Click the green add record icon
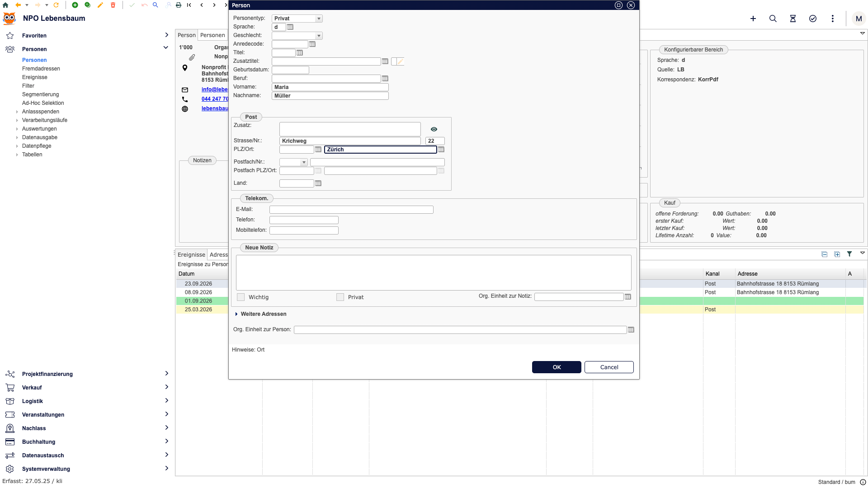The image size is (868, 488). [x=75, y=5]
